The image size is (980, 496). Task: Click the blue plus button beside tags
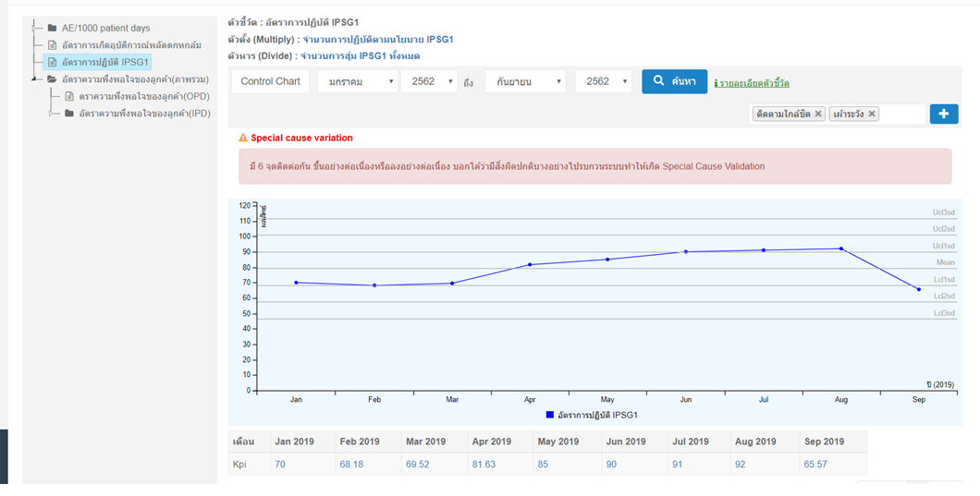[x=943, y=114]
